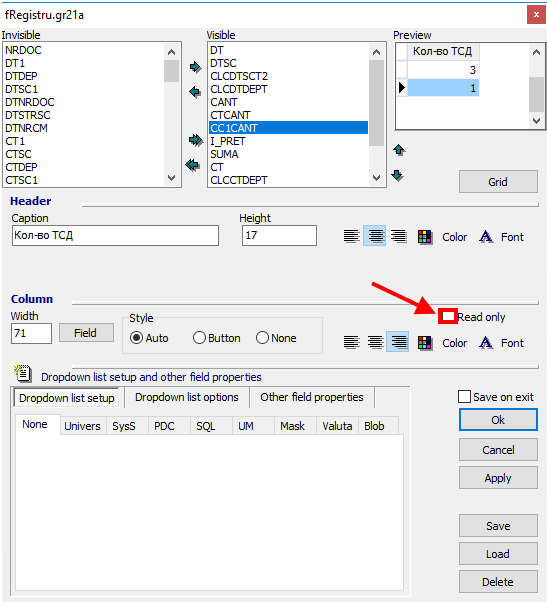Select I_PRET in Visible list
The image size is (547, 602).
tap(289, 141)
